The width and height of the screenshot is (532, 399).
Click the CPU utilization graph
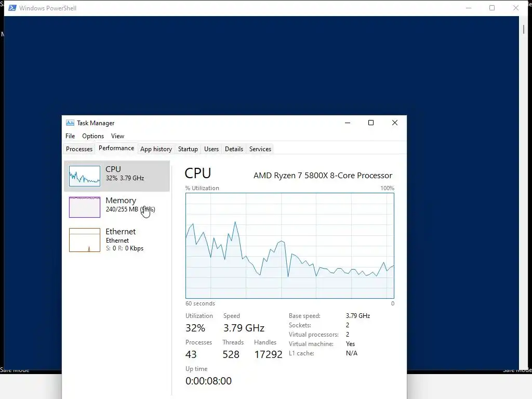click(290, 246)
